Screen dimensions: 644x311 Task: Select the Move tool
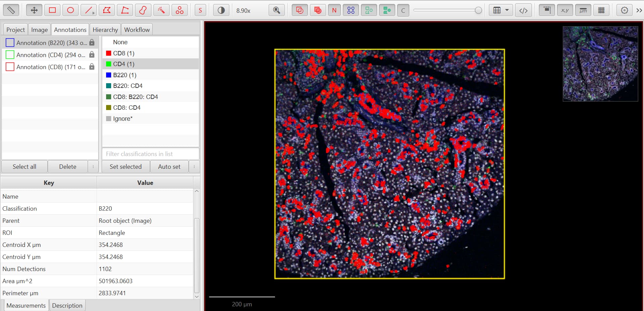click(x=34, y=10)
